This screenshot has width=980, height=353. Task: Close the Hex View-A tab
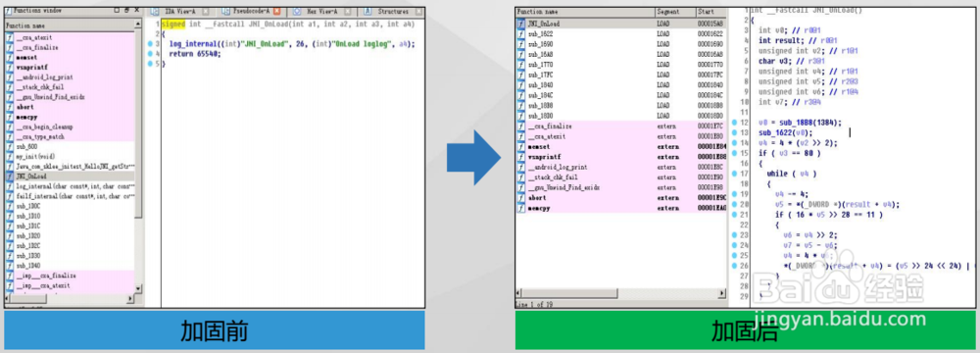coord(348,11)
